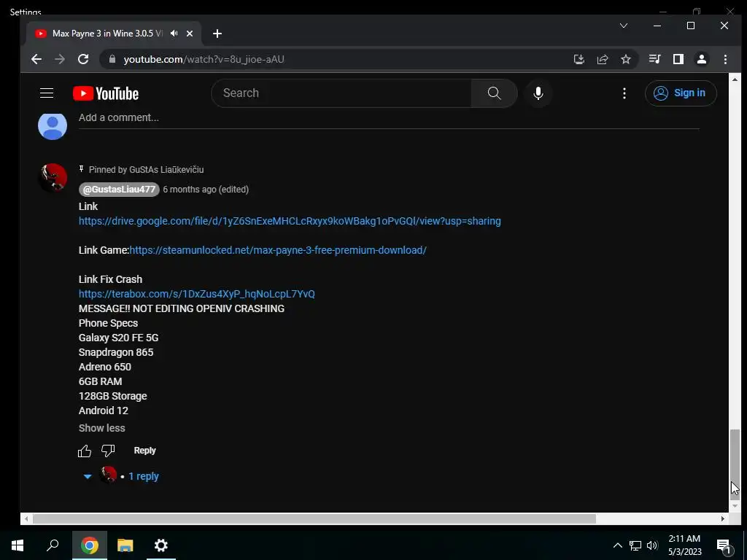Open Windows taskbar search
The width and height of the screenshot is (747, 560).
click(x=53, y=545)
